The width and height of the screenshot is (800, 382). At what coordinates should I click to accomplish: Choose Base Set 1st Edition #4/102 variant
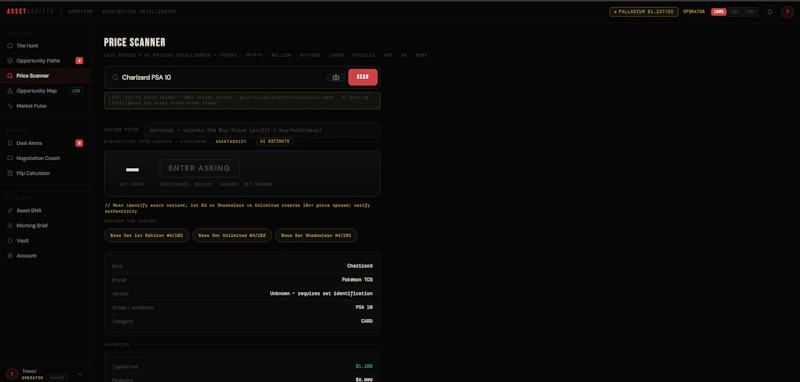click(x=146, y=236)
